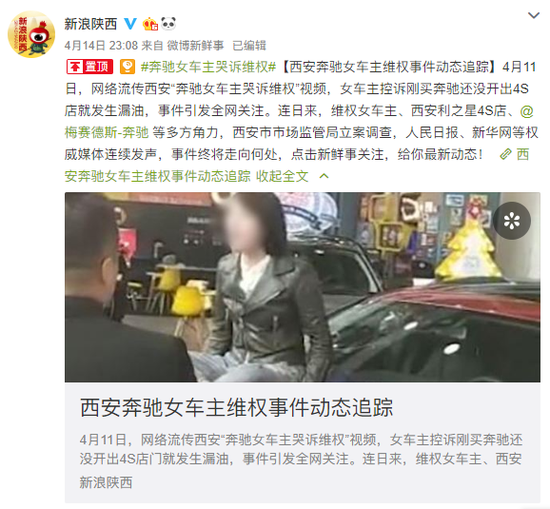Click the panda badge icon
Viewport: 550px width, 509px height.
(168, 24)
